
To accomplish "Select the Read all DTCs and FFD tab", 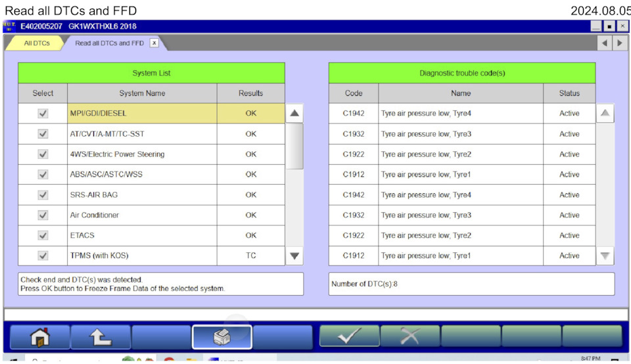I will (109, 43).
